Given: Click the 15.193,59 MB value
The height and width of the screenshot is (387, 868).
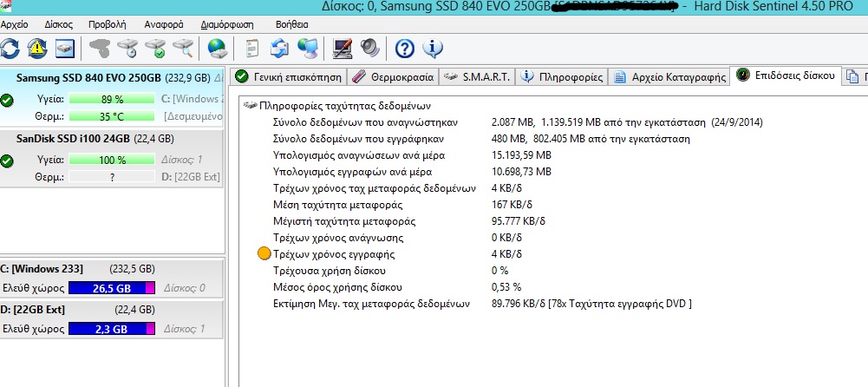Looking at the screenshot, I should tap(521, 155).
